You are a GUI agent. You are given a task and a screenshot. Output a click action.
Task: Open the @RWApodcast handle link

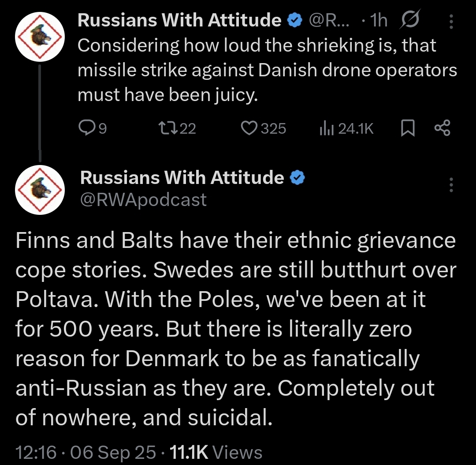pyautogui.click(x=143, y=200)
